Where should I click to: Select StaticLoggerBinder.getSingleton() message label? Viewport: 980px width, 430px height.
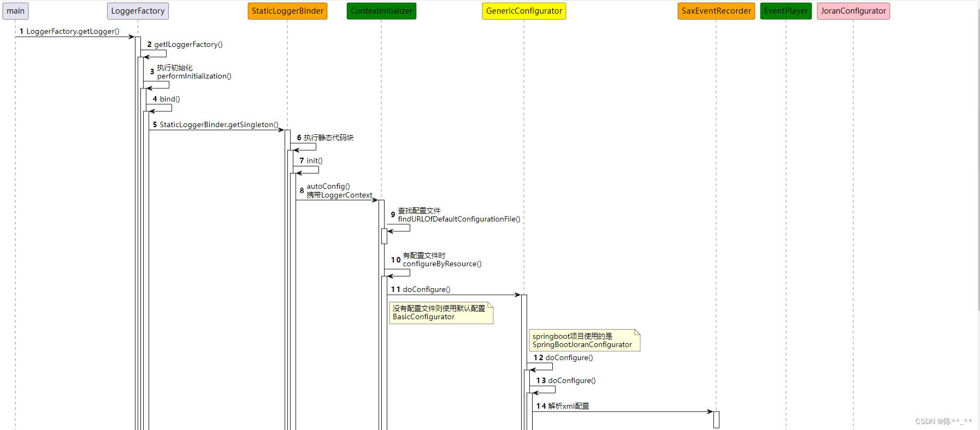tap(219, 125)
